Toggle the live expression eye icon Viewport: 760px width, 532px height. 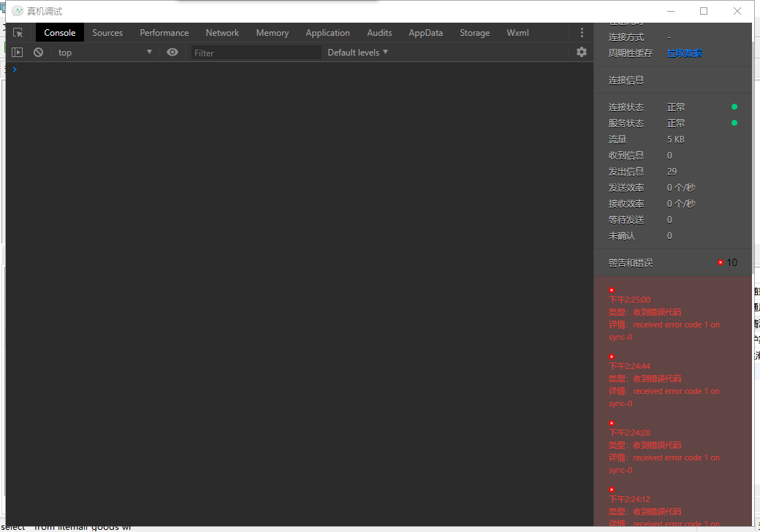(172, 53)
